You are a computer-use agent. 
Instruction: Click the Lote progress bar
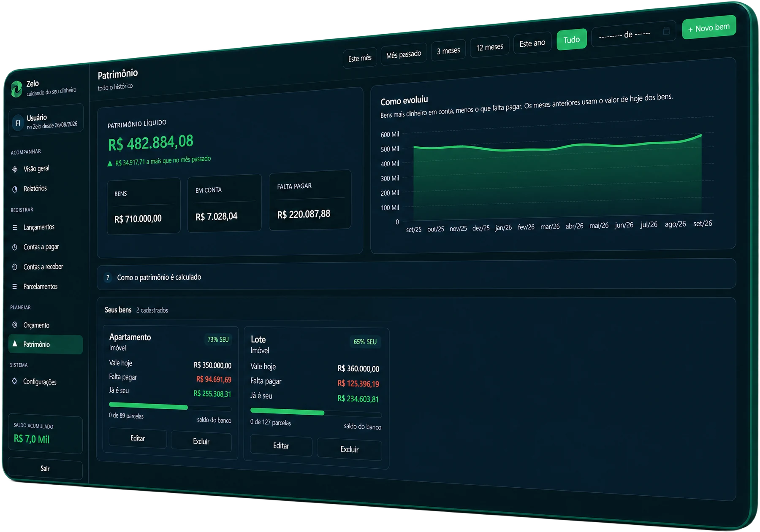click(x=316, y=413)
